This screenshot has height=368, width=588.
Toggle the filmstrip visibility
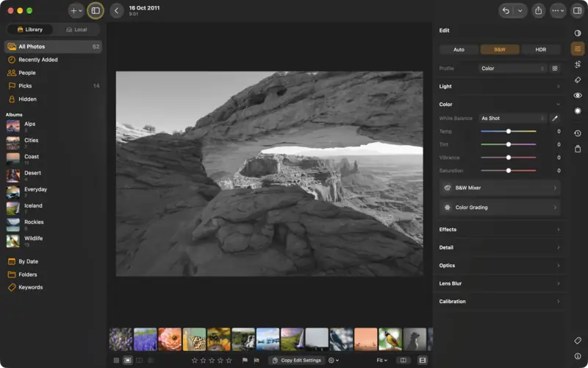tap(423, 361)
